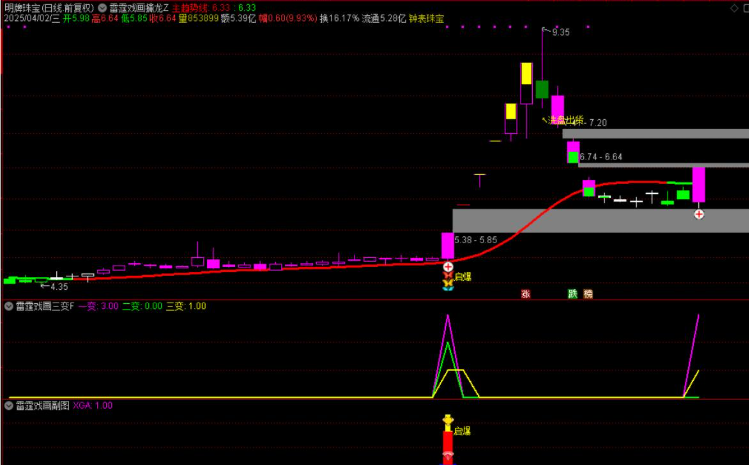Click the green 跌 marker icon

[x=573, y=294]
